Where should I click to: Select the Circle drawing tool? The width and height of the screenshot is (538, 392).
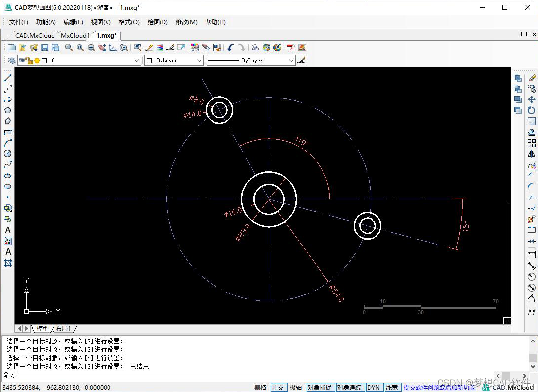[x=8, y=154]
